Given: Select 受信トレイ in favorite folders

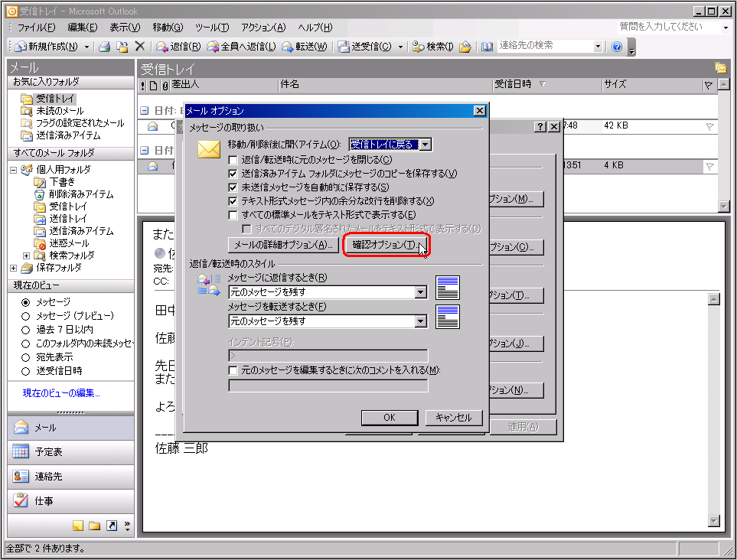Looking at the screenshot, I should pyautogui.click(x=55, y=99).
